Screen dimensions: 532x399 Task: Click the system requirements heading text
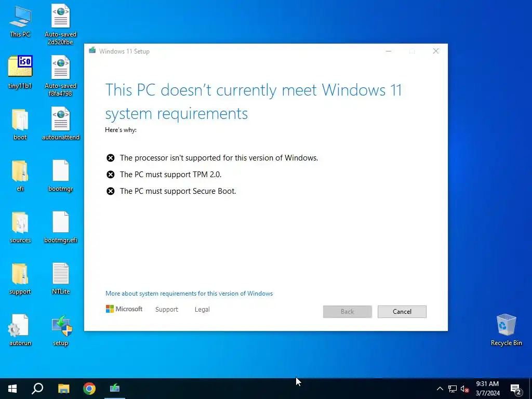(254, 101)
